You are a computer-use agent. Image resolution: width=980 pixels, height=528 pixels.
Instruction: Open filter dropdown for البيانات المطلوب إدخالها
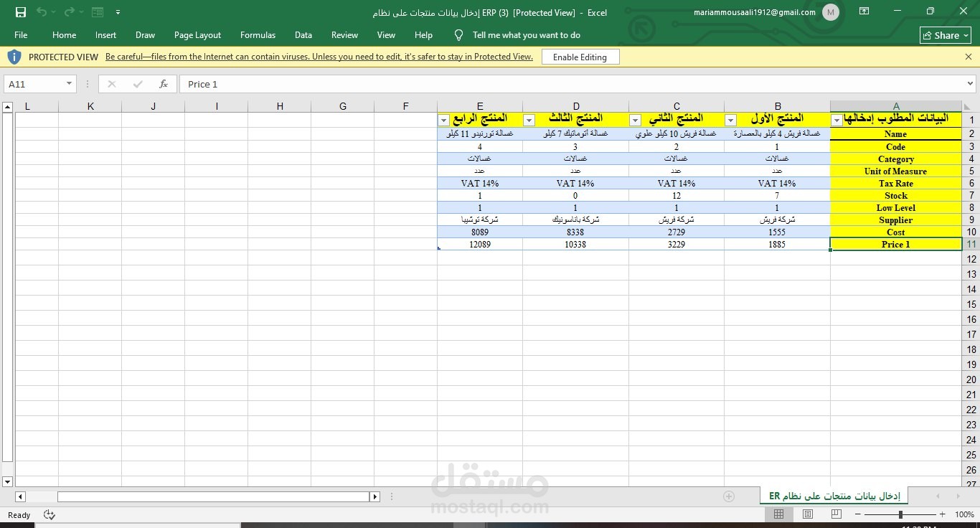[x=837, y=120]
